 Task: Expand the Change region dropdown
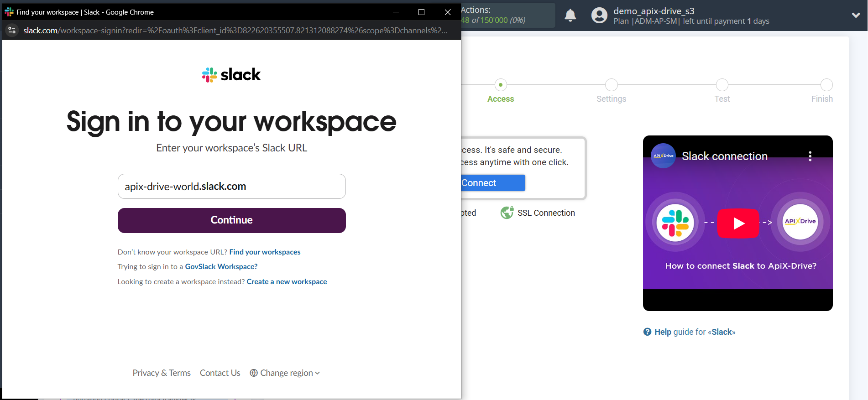point(285,373)
